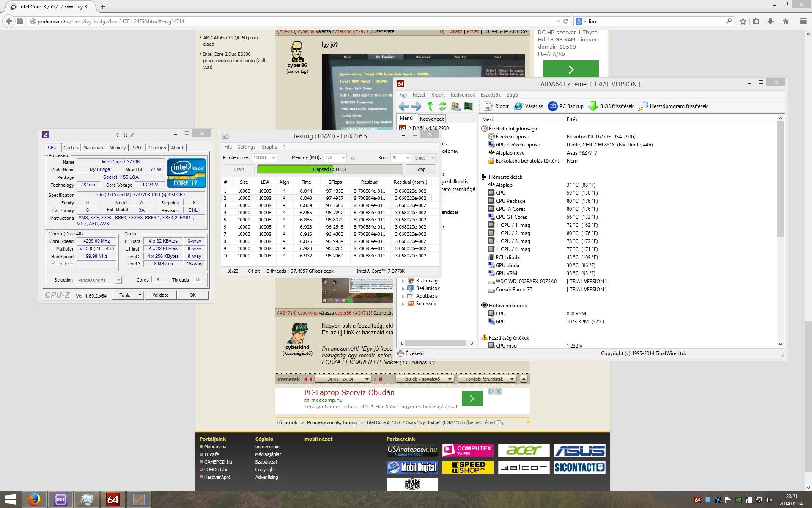The width and height of the screenshot is (812, 508).
Task: Click AIDA64 back arrow toolbar icon
Action: pyautogui.click(x=403, y=106)
